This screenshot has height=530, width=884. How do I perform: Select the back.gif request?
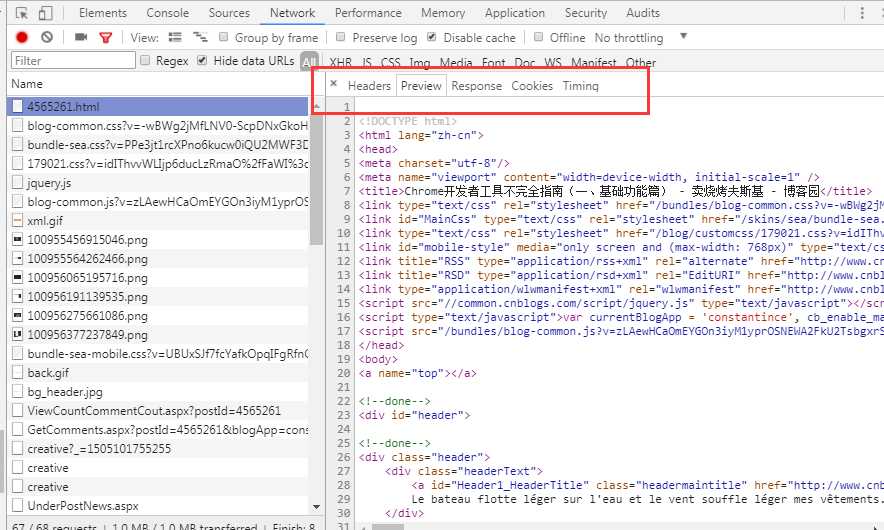click(157, 373)
